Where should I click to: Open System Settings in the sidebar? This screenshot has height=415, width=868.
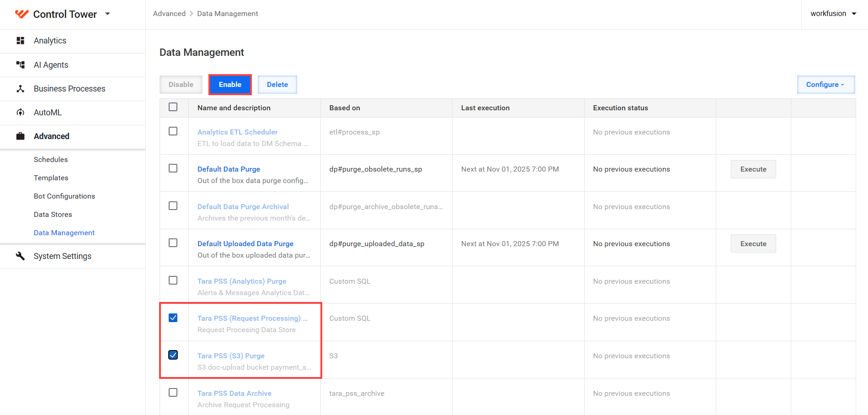click(x=63, y=256)
